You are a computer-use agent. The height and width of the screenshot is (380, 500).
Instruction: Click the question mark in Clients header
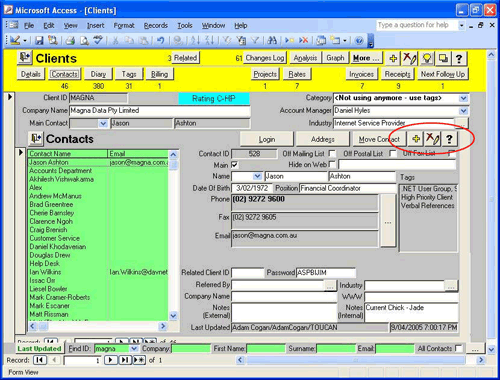pos(459,58)
